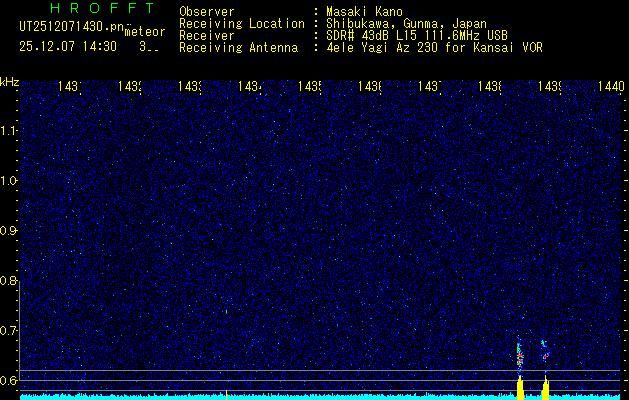Click the weaker meteor echo at 1439
Screen dimensions: 629x400
click(x=545, y=350)
